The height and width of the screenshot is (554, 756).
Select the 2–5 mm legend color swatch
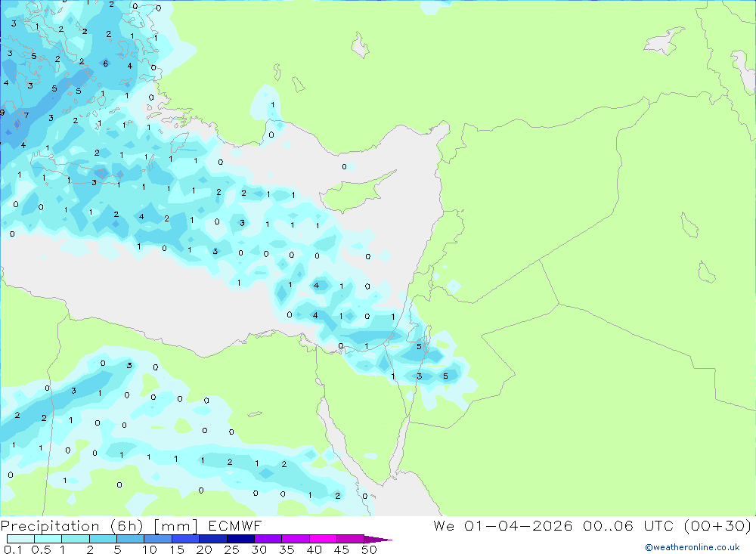click(103, 539)
